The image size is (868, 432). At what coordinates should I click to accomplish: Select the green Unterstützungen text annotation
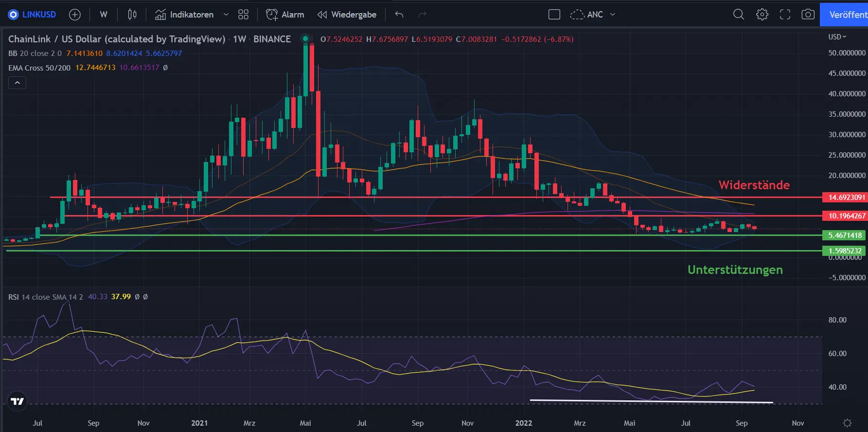(735, 270)
